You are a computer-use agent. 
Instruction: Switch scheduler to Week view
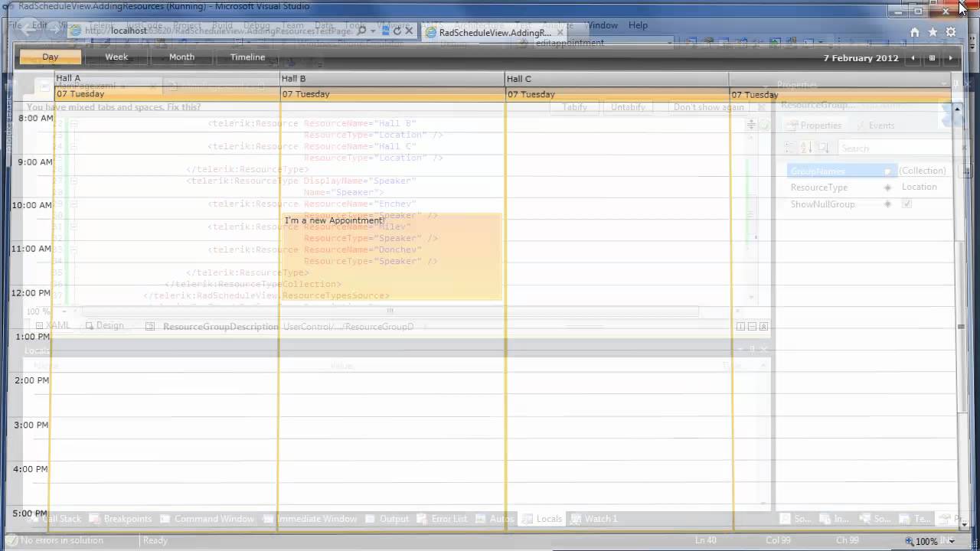pos(116,57)
